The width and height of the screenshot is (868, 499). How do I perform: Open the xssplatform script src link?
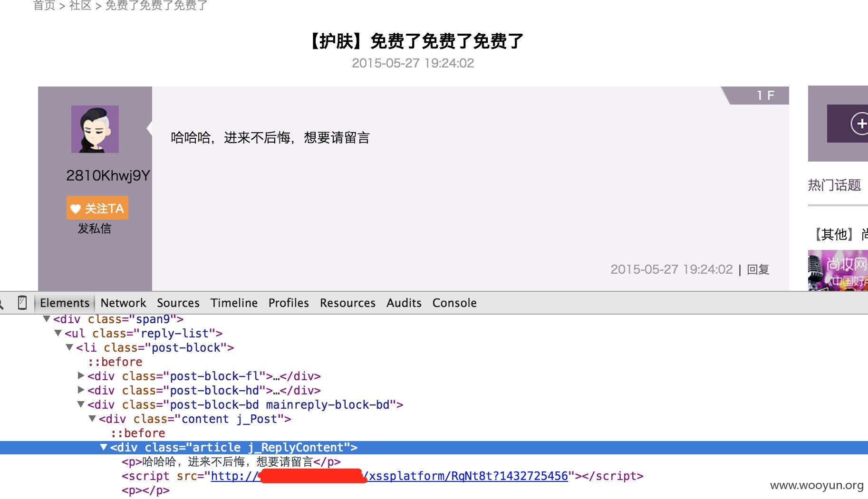tap(389, 476)
